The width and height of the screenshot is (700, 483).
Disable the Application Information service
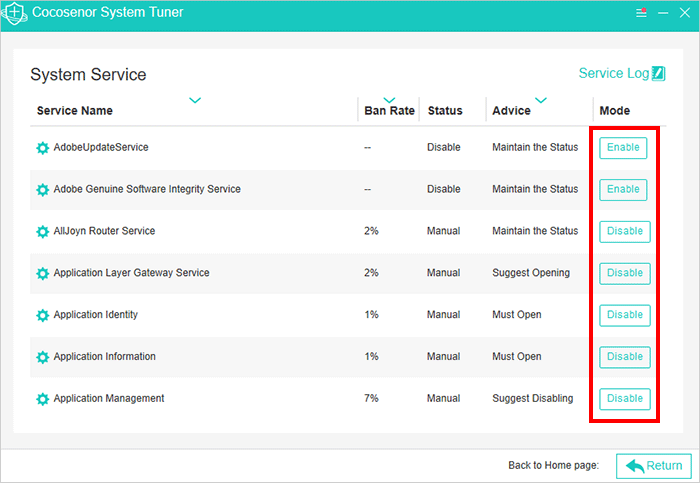tap(625, 357)
